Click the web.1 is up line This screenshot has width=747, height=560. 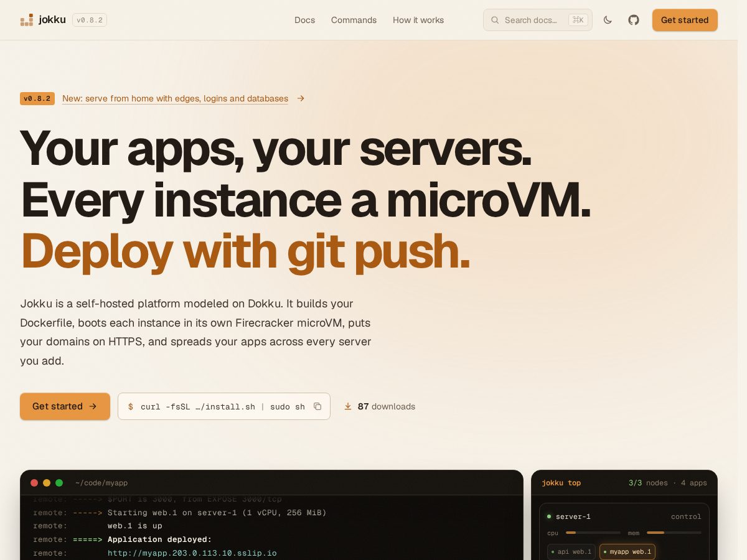pos(134,526)
